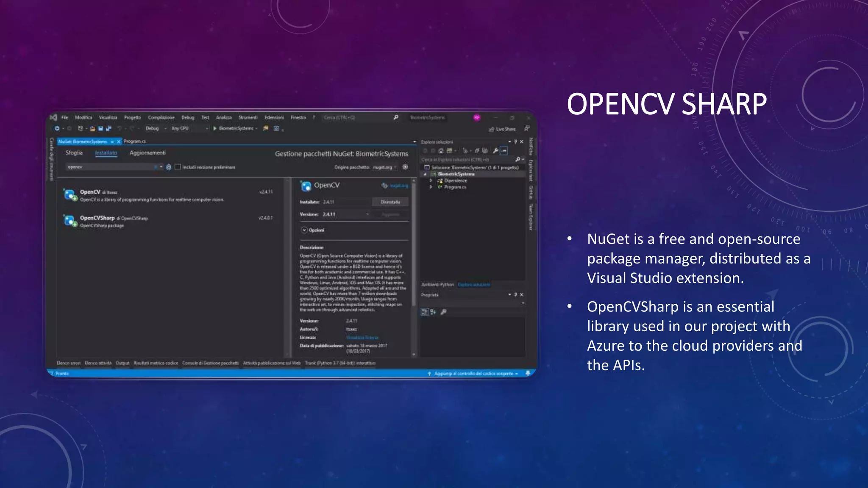Open the Output bottom tab
868x488 pixels.
[x=122, y=363]
